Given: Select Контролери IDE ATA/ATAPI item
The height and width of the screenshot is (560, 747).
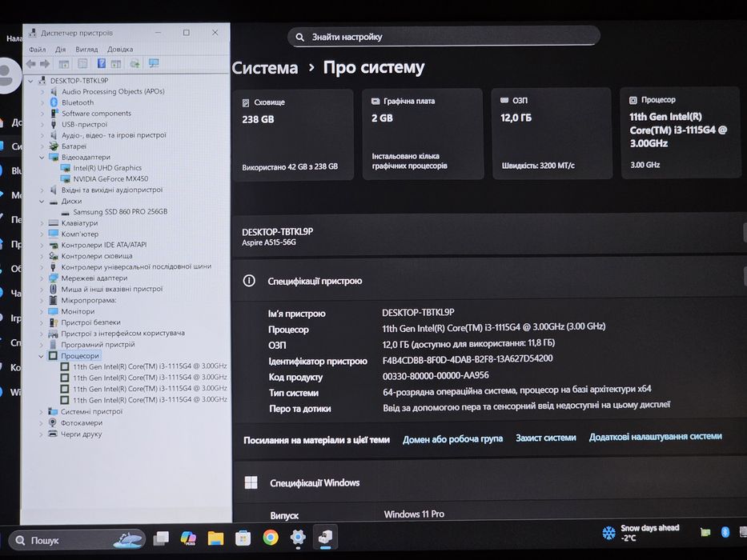Looking at the screenshot, I should pyautogui.click(x=104, y=245).
